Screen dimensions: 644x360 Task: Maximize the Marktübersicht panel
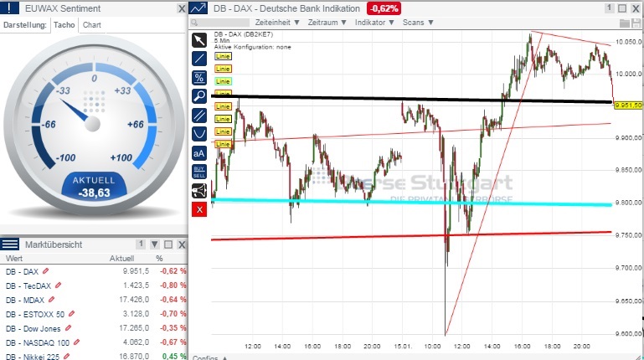pos(168,244)
